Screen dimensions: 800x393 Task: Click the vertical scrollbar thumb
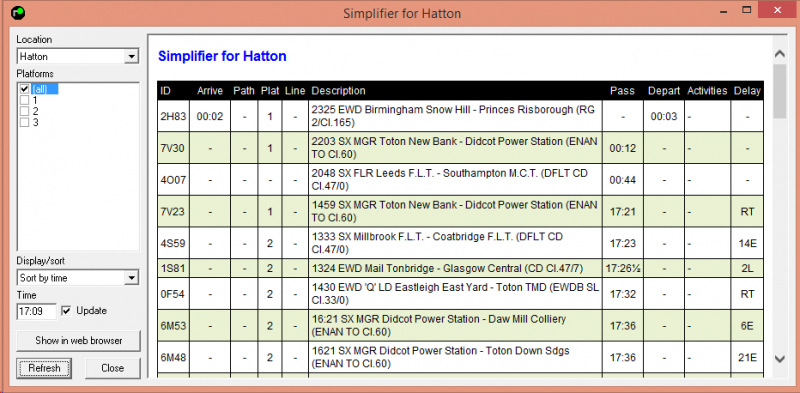pyautogui.click(x=779, y=91)
